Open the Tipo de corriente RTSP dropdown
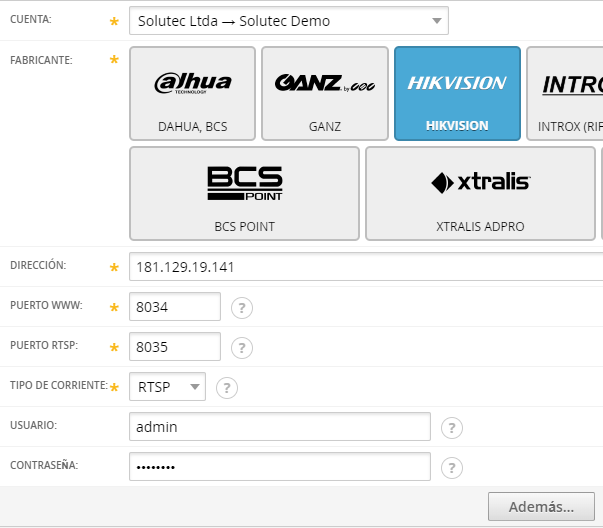The image size is (603, 528). tap(167, 386)
